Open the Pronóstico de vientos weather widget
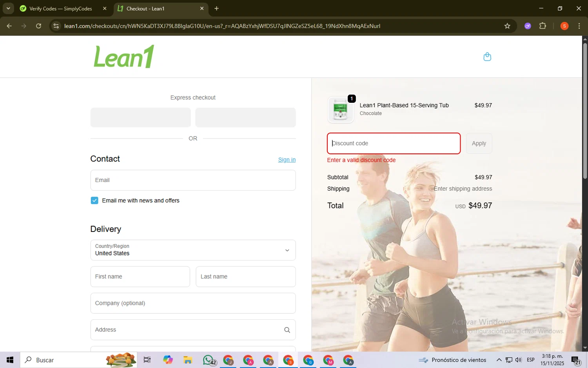Screen dimensions: 588x368 (x=452, y=360)
